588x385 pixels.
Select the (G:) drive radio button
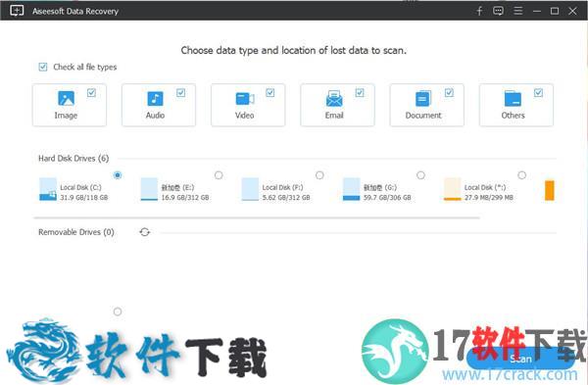[x=420, y=175]
